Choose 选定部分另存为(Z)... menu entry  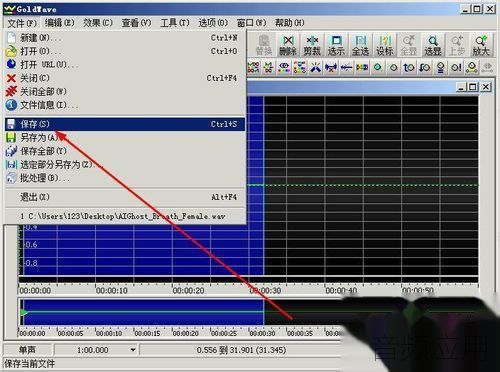(x=125, y=164)
